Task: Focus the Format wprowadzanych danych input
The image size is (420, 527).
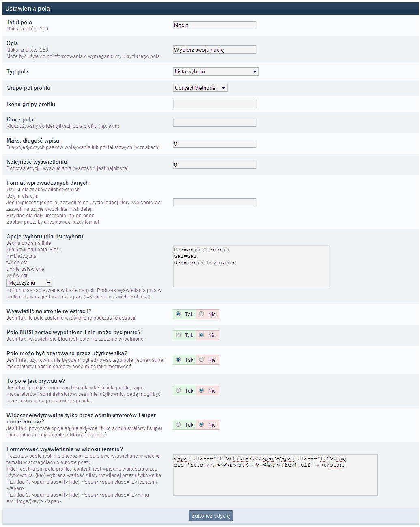Action: coord(214,202)
